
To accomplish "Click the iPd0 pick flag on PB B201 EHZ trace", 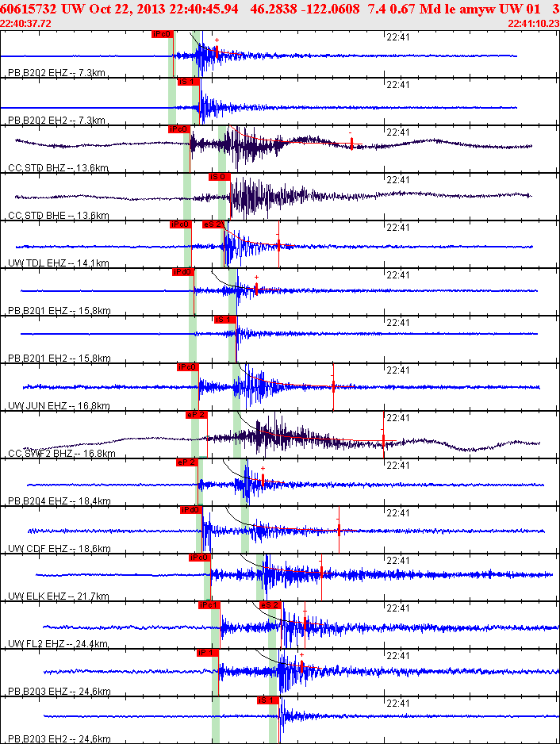I will (183, 272).
